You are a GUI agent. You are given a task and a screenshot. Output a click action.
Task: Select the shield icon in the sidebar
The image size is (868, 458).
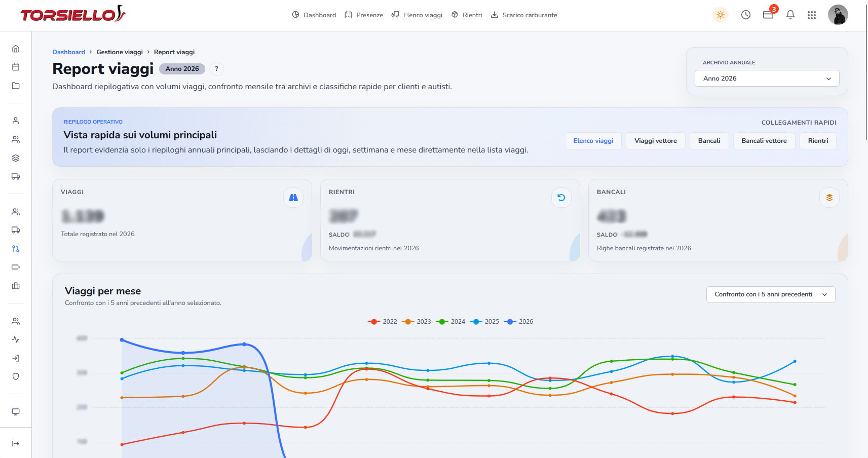tap(16, 376)
